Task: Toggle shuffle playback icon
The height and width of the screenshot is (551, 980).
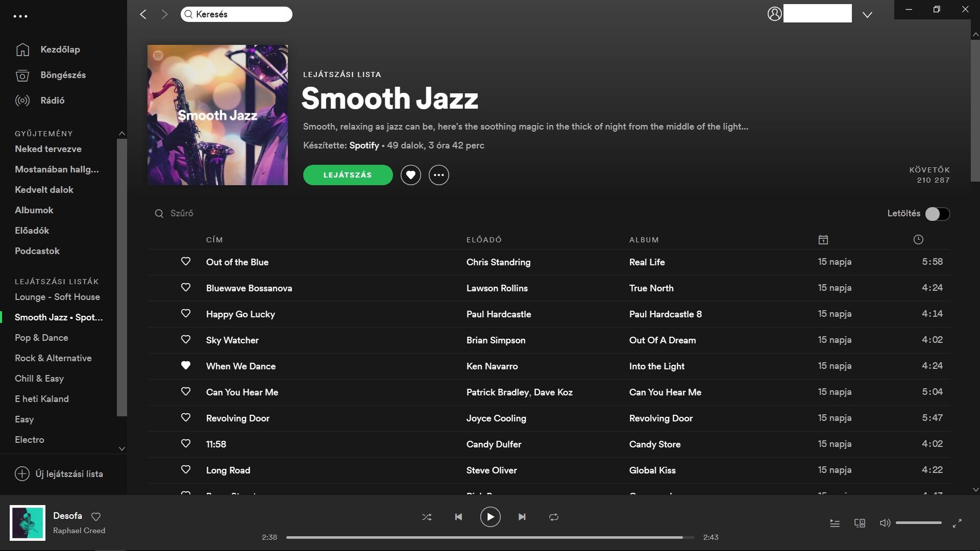Action: point(427,517)
